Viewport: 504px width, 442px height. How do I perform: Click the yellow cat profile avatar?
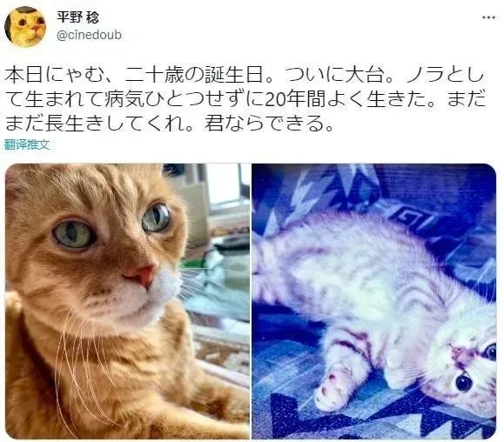[x=25, y=27]
